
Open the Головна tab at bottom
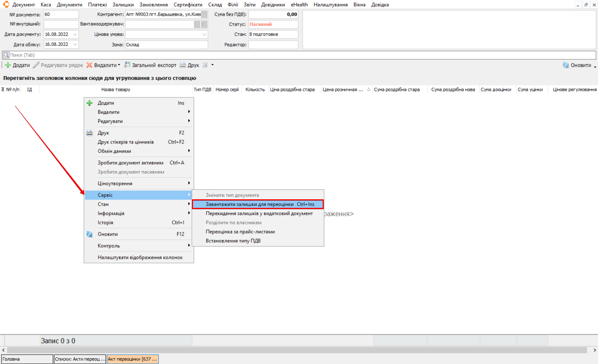click(x=27, y=359)
